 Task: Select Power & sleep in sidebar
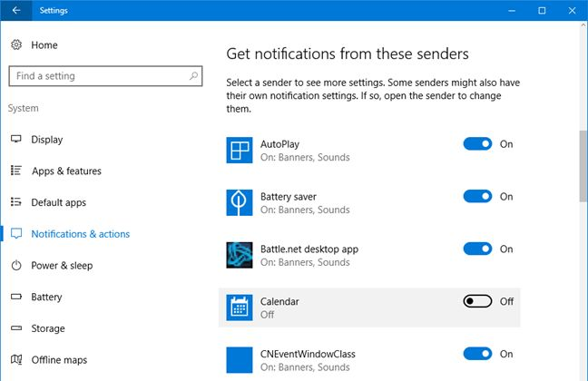pyautogui.click(x=62, y=266)
